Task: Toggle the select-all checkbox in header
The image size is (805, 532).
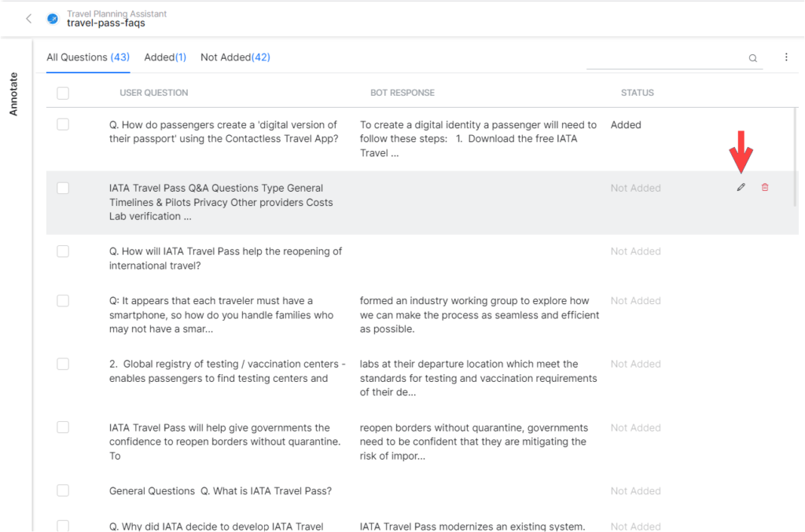Action: pos(63,93)
